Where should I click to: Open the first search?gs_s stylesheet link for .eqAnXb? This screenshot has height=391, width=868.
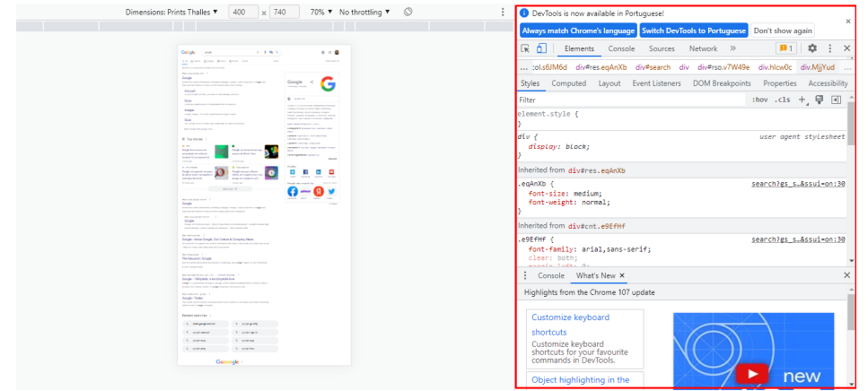pyautogui.click(x=798, y=184)
